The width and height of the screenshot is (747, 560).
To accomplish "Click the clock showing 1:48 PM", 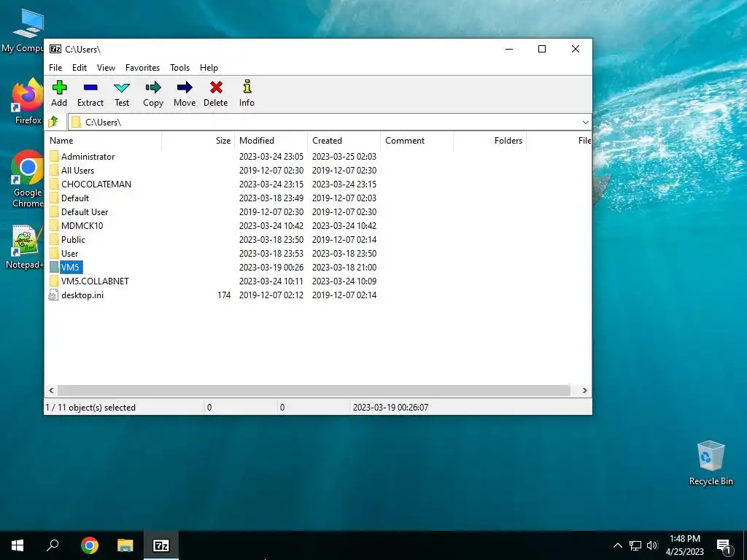I will tap(684, 539).
